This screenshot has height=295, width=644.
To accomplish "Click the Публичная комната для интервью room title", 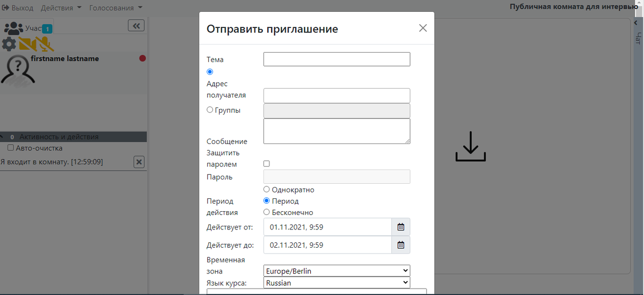I will pyautogui.click(x=574, y=7).
